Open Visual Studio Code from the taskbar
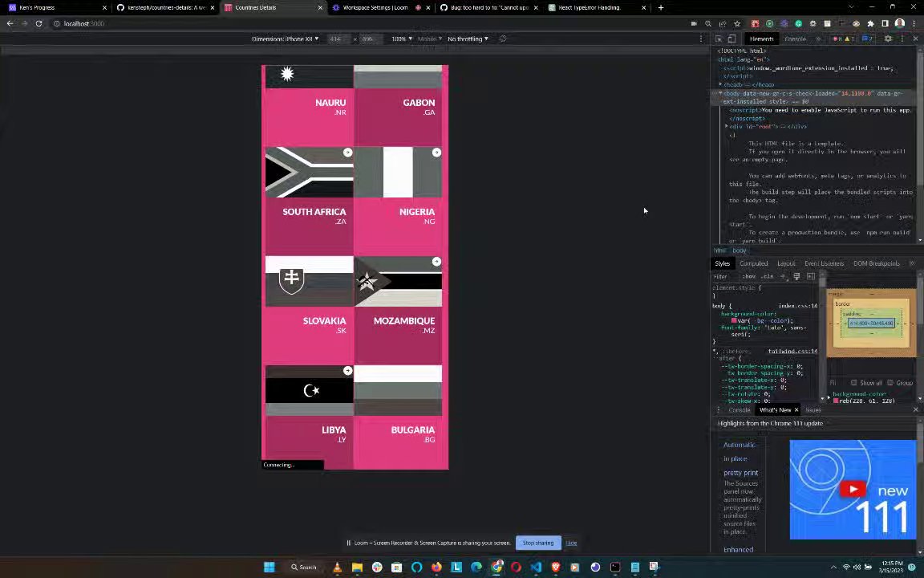 (536, 568)
